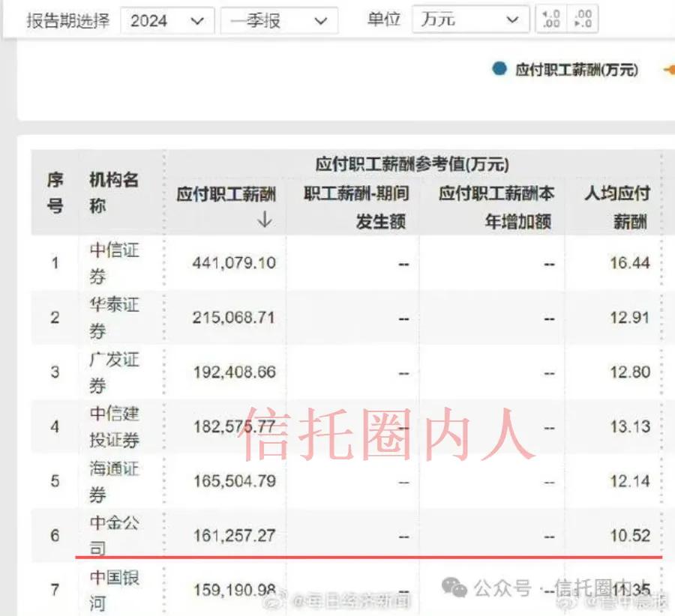Open the 广发证券 institution link

114,372
